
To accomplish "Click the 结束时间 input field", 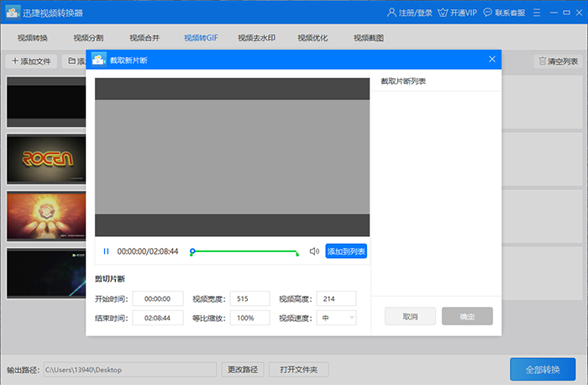I will click(158, 318).
